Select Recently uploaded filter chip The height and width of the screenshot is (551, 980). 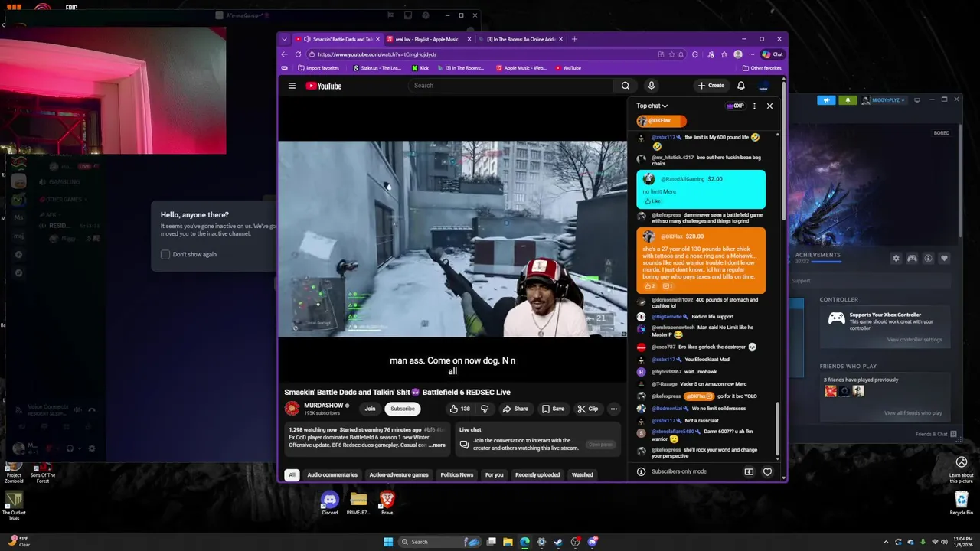(x=537, y=475)
